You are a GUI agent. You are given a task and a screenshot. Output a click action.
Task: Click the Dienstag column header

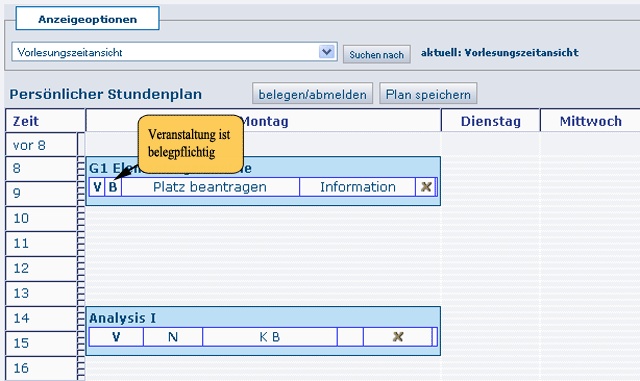tap(491, 121)
